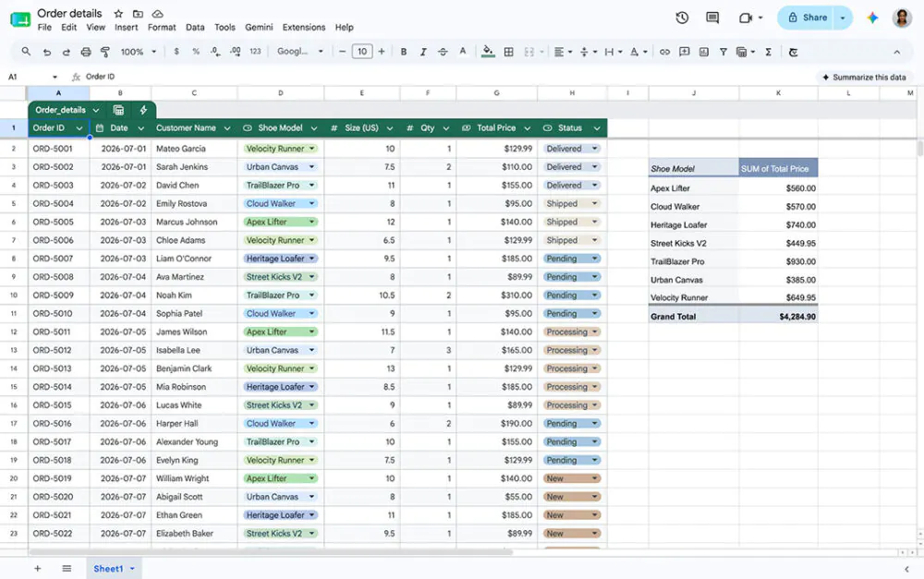Open the Sheets home logo
924x579 pixels.
coord(20,19)
